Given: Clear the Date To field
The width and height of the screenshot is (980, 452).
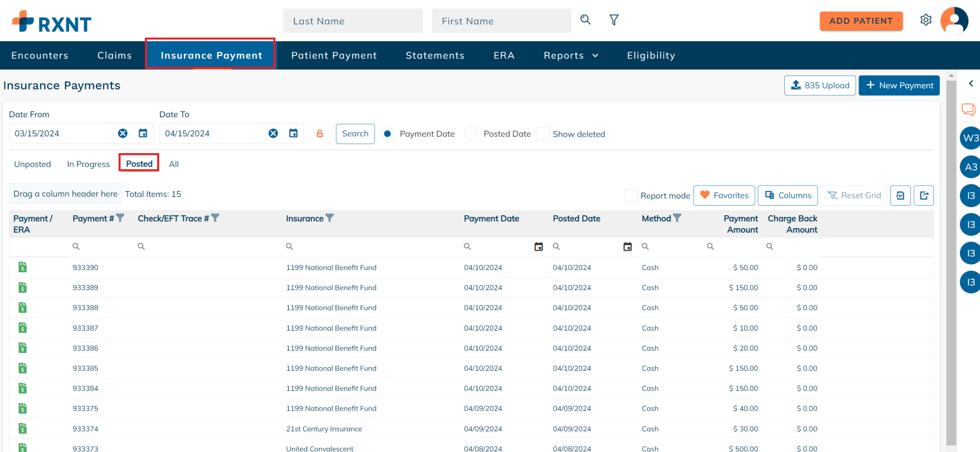Looking at the screenshot, I should [273, 134].
